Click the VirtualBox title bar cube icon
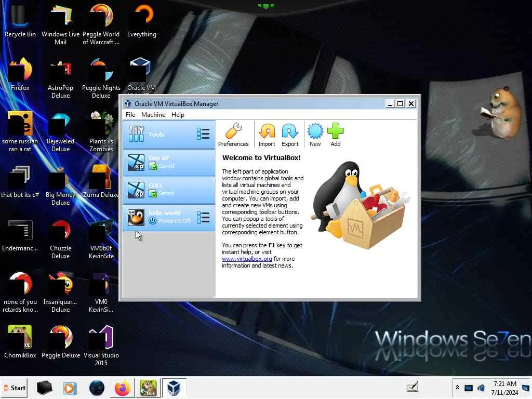The width and height of the screenshot is (532, 399). click(x=128, y=104)
